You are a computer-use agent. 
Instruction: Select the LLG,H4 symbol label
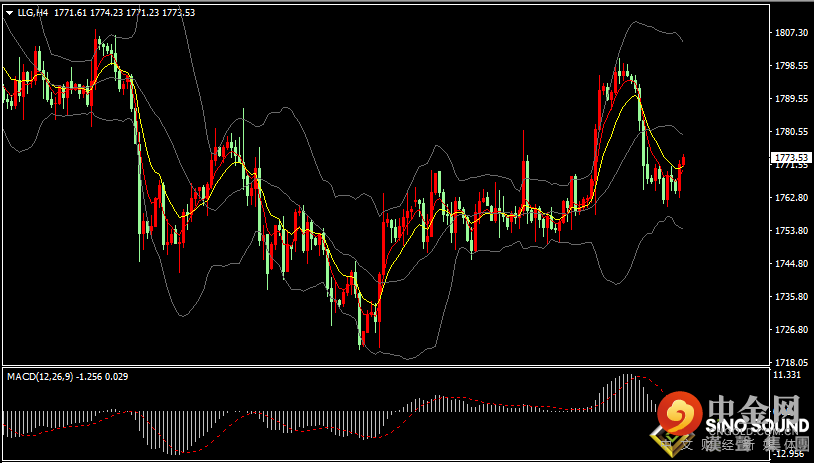point(31,13)
